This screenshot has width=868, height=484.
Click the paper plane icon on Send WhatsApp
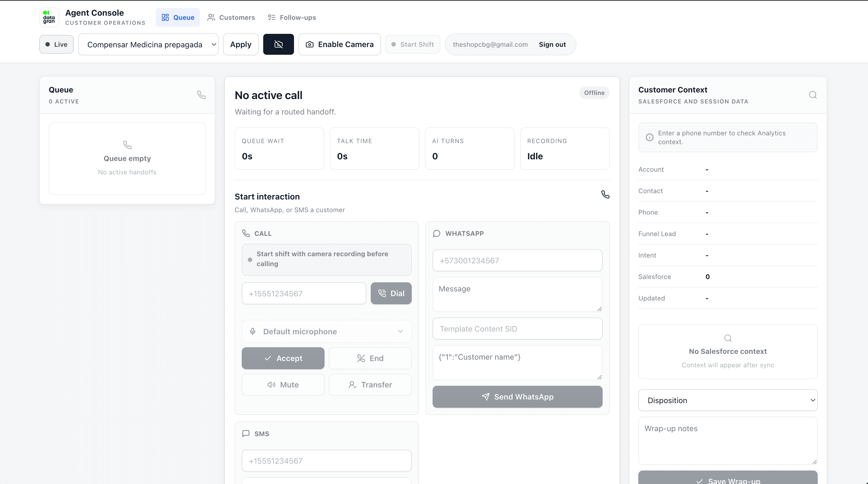click(485, 397)
